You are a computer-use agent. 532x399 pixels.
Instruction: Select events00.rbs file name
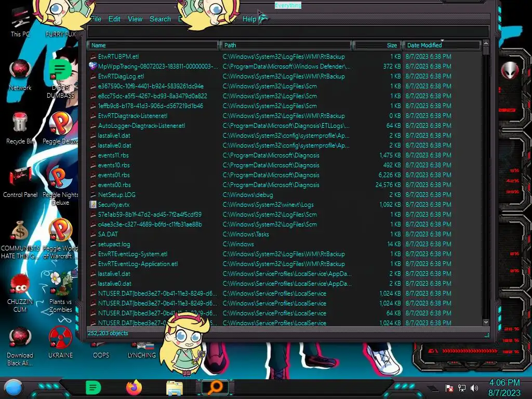click(x=114, y=185)
